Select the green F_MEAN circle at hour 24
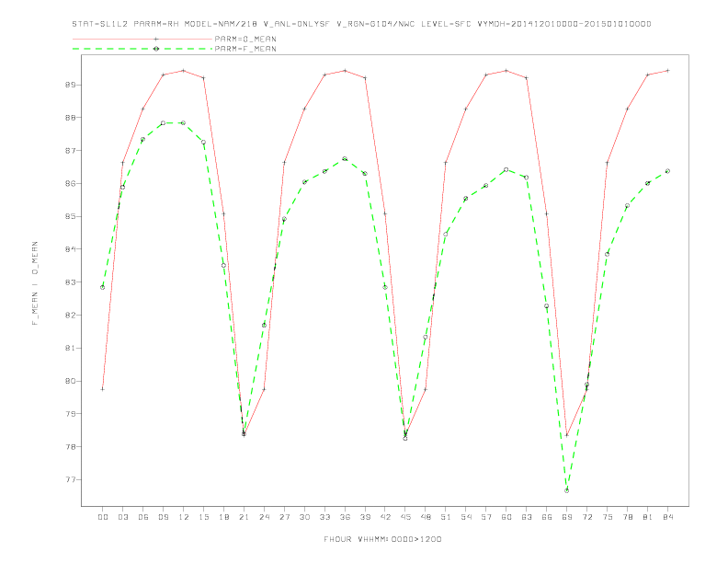 pos(264,325)
